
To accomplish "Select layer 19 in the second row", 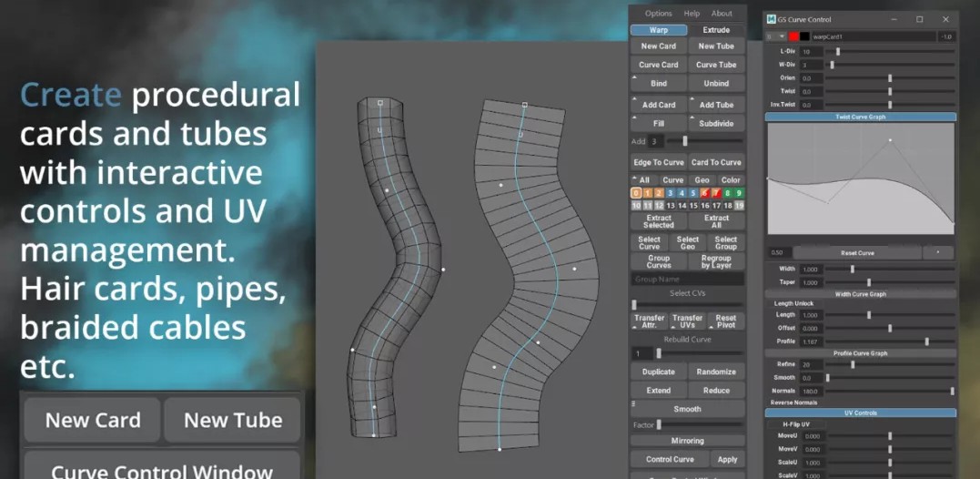I will [x=739, y=206].
